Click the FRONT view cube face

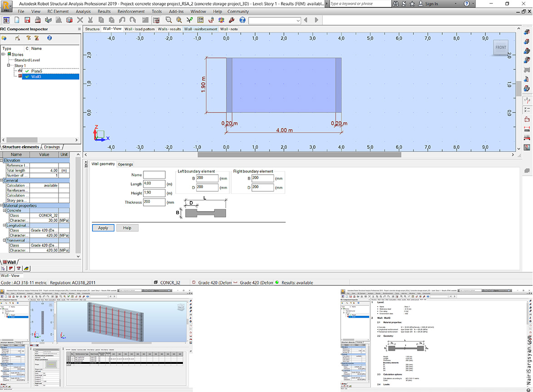[501, 47]
